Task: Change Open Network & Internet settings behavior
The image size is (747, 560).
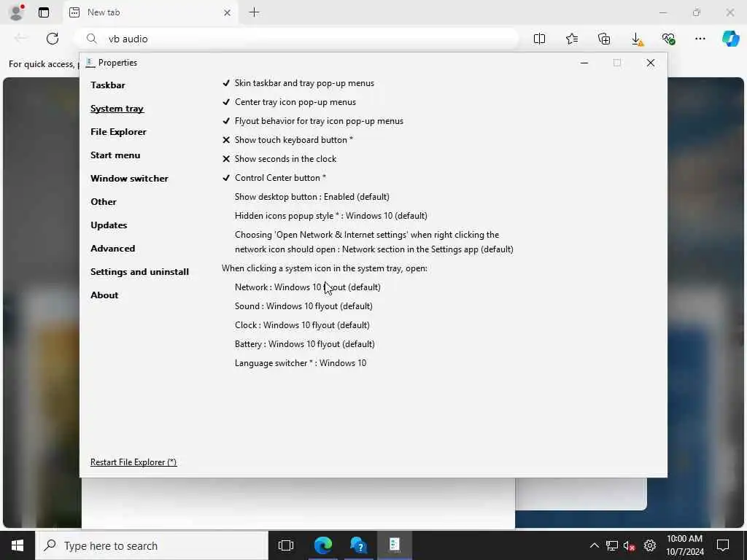Action: click(x=374, y=242)
